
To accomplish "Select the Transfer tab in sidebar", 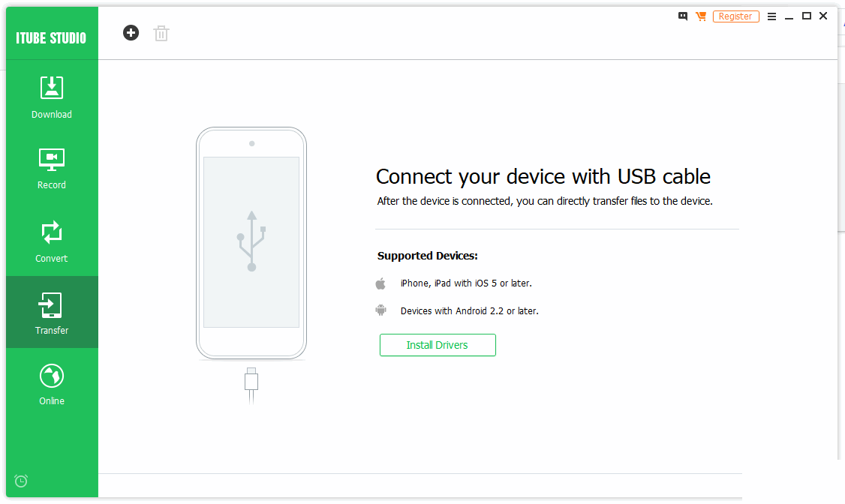I will point(52,312).
